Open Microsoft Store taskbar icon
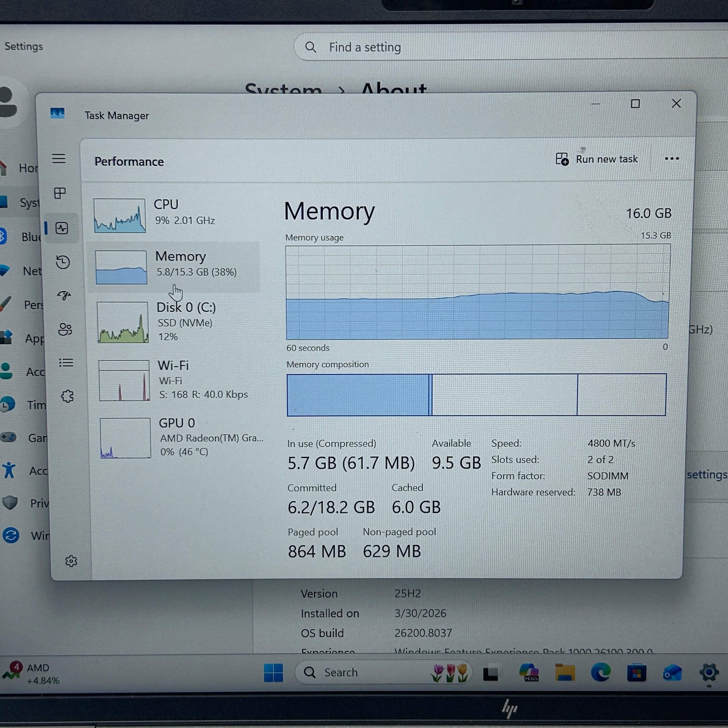This screenshot has width=728, height=728. tap(637, 672)
